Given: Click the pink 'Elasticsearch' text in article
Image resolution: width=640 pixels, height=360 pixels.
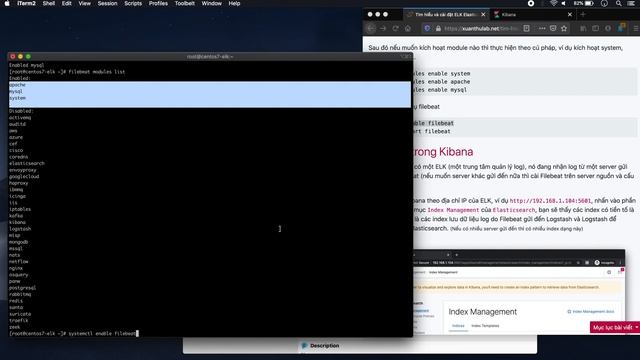Looking at the screenshot, I should [513, 210].
